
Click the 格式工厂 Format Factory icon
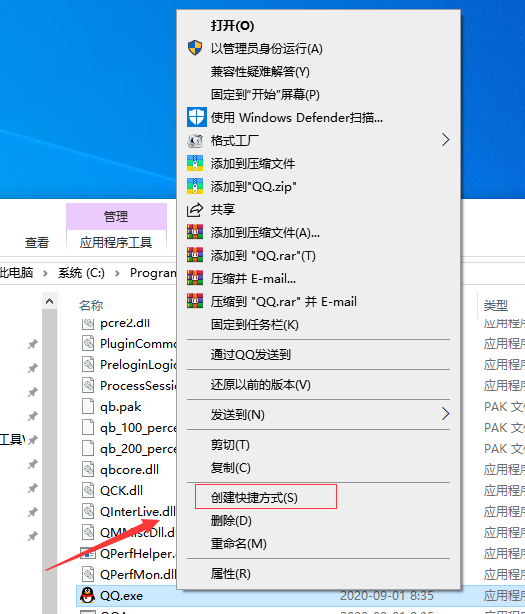195,141
